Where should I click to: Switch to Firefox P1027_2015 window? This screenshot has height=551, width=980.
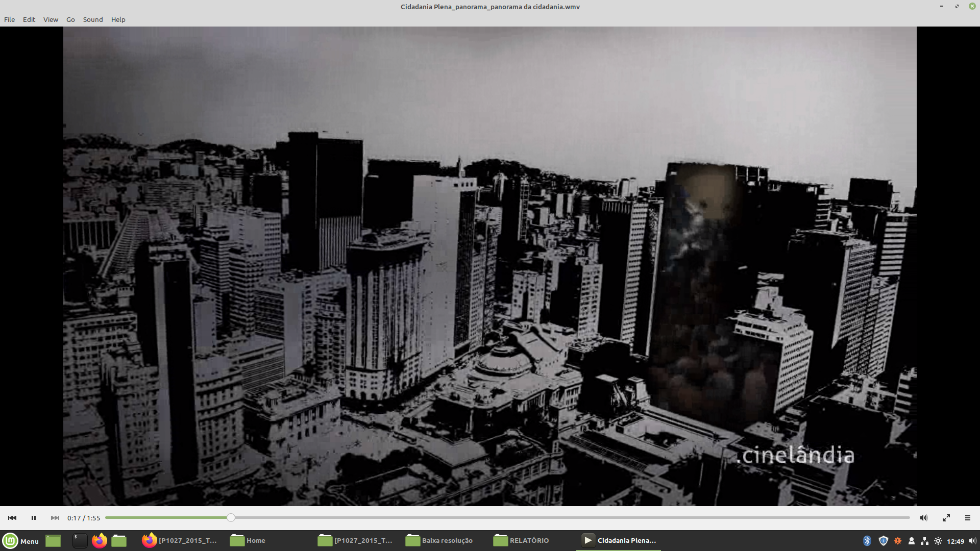[180, 541]
